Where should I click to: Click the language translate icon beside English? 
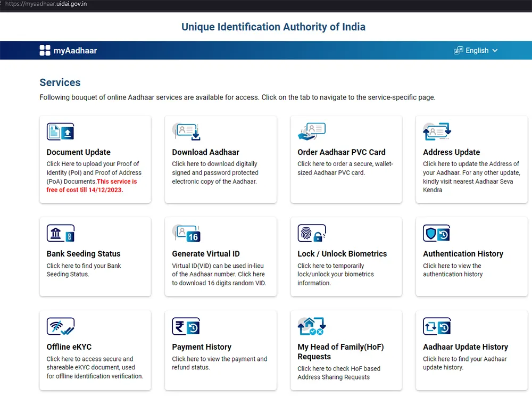459,51
